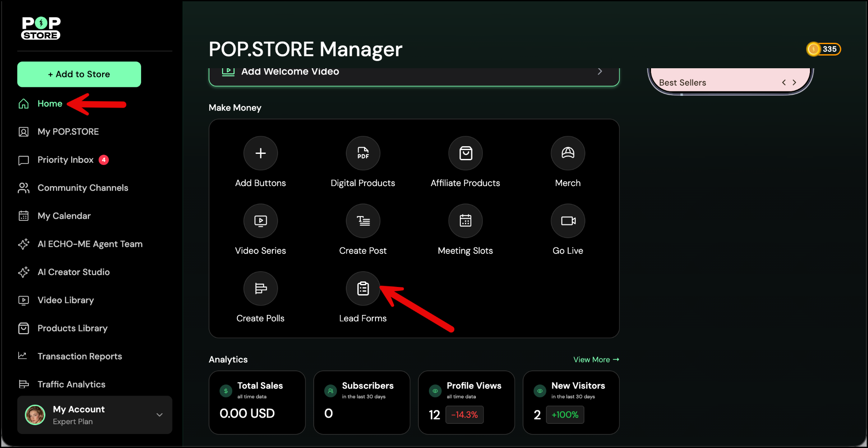Open the Meeting Slots calendar icon
This screenshot has width=868, height=448.
pyautogui.click(x=465, y=221)
